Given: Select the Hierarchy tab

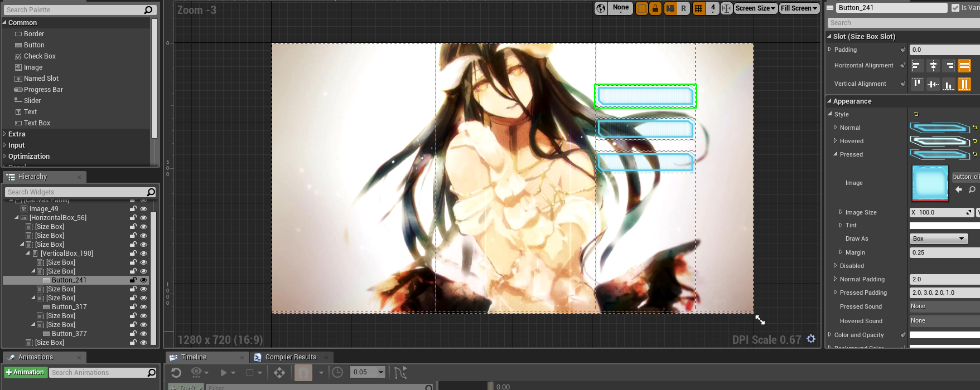Looking at the screenshot, I should pos(32,177).
